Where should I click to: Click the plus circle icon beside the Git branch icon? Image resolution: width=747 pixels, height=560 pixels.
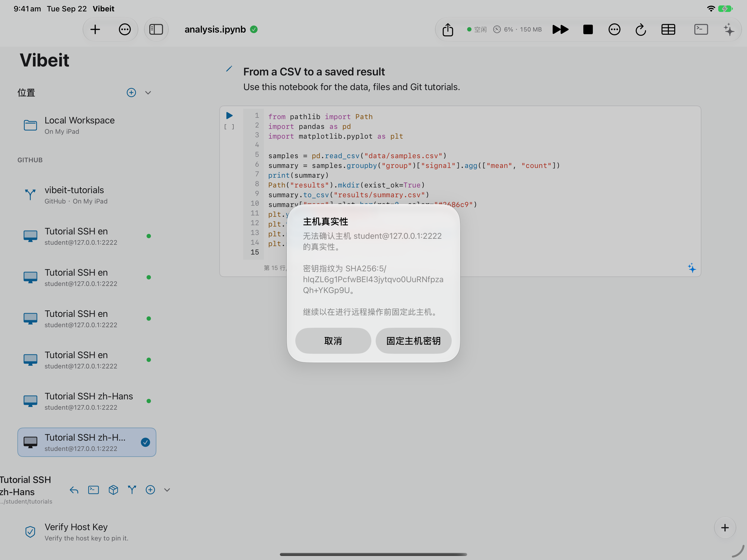click(x=150, y=490)
